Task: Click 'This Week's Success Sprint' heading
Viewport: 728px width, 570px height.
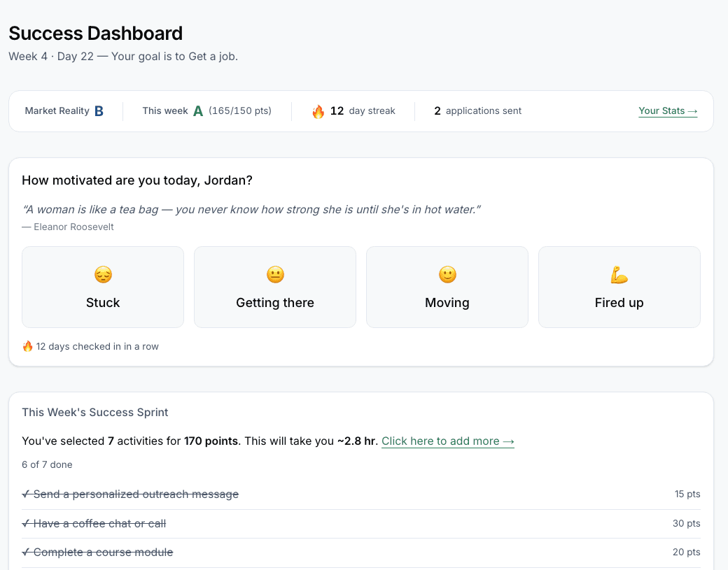Action: (x=94, y=413)
